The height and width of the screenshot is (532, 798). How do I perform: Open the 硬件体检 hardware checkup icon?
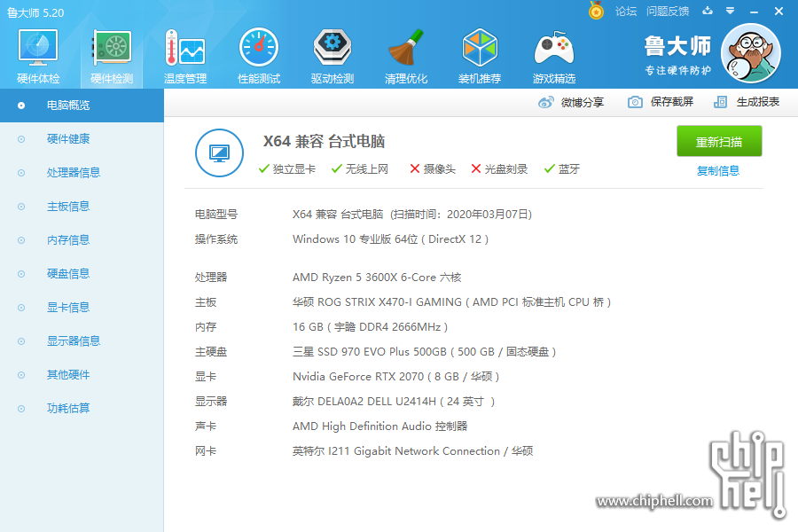[38, 55]
